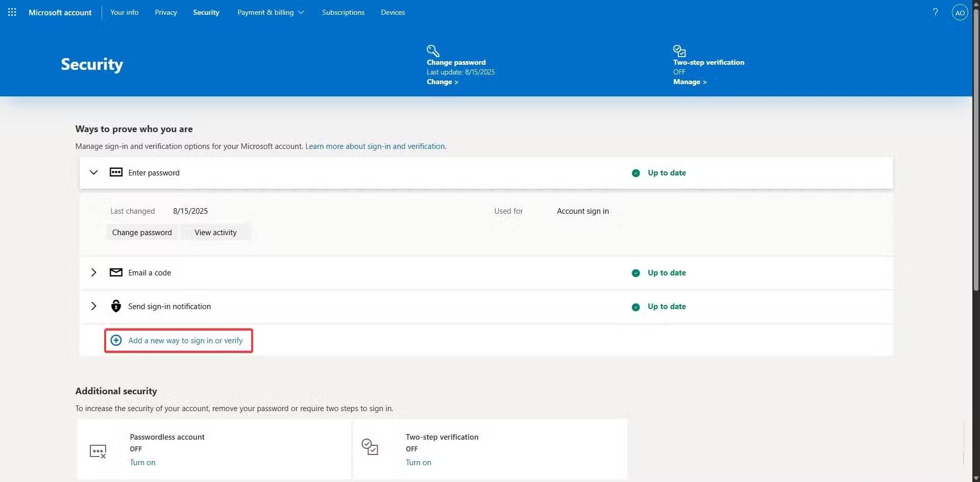Viewport: 980px width, 482px height.
Task: Switch to the Privacy tab
Action: click(165, 12)
